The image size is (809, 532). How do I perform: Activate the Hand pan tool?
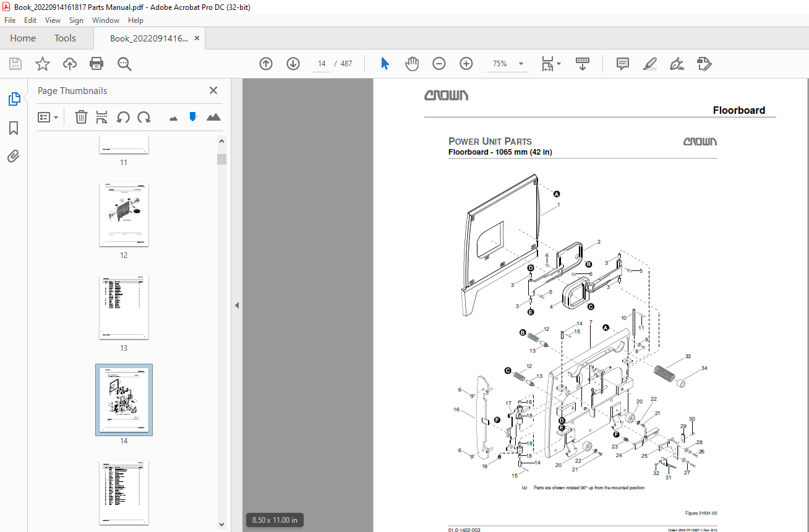(x=412, y=64)
